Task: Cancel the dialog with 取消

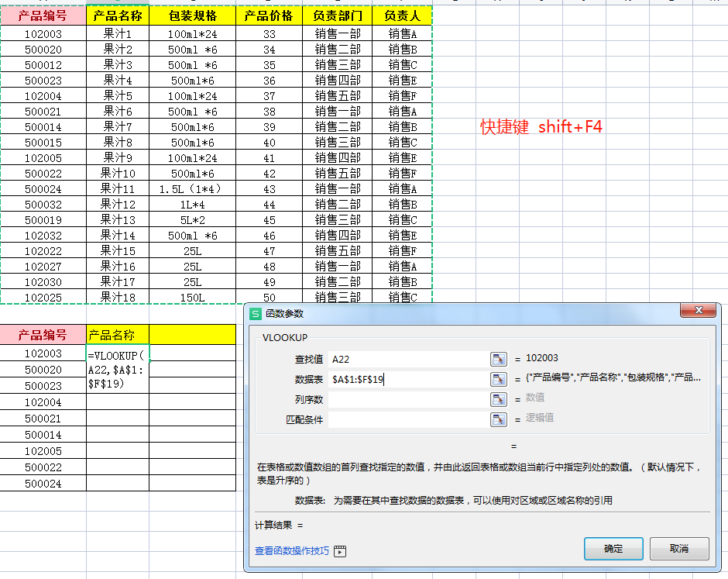Action: coord(678,549)
